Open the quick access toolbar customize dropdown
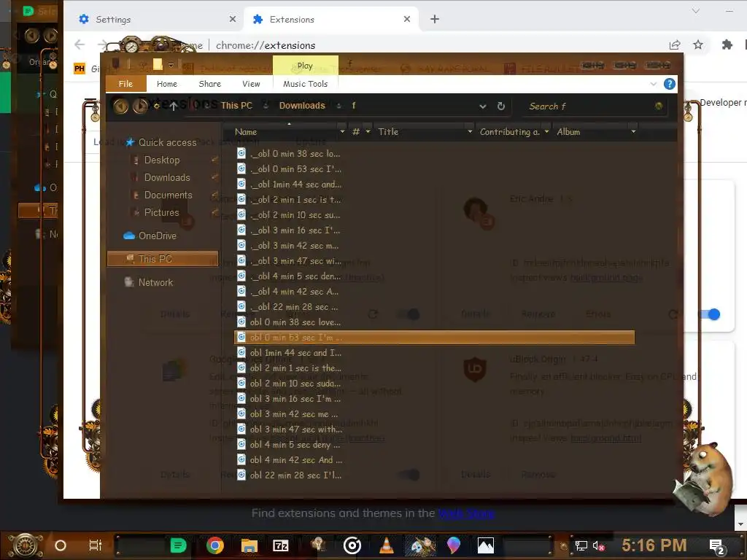Screen dimensions: 747x560 (171, 65)
